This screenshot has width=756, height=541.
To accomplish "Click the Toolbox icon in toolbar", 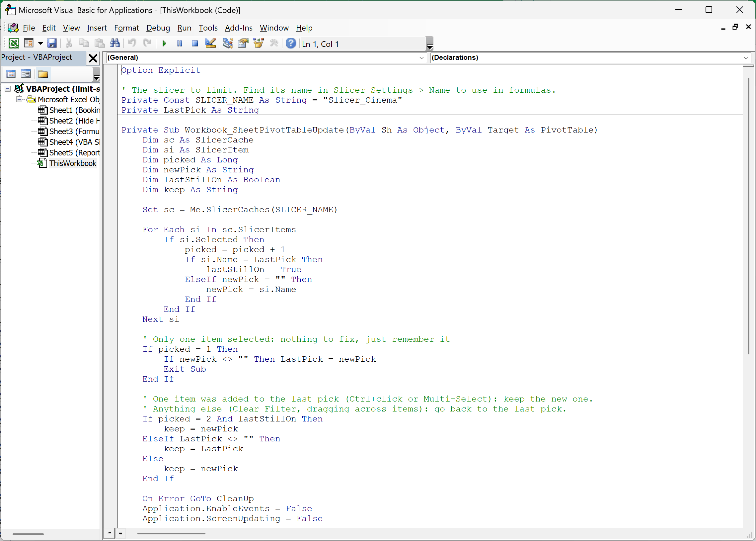I will click(274, 43).
